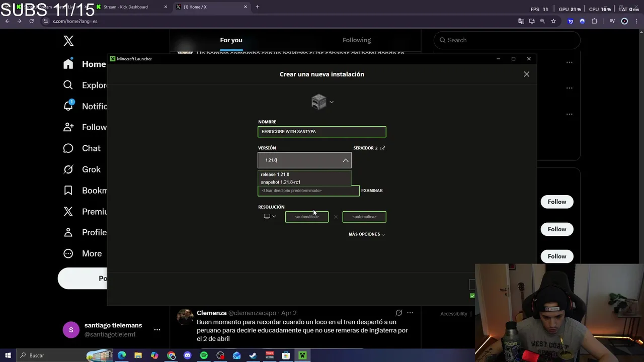Open Notifications bell in X sidebar
Viewport: 644px width, 362px height.
click(68, 106)
